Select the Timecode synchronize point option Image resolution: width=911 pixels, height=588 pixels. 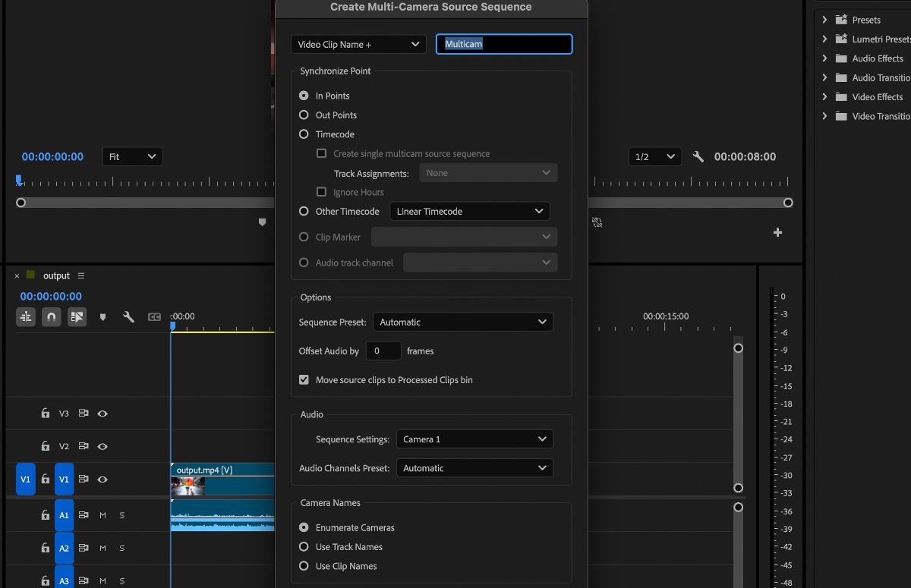[x=303, y=134]
